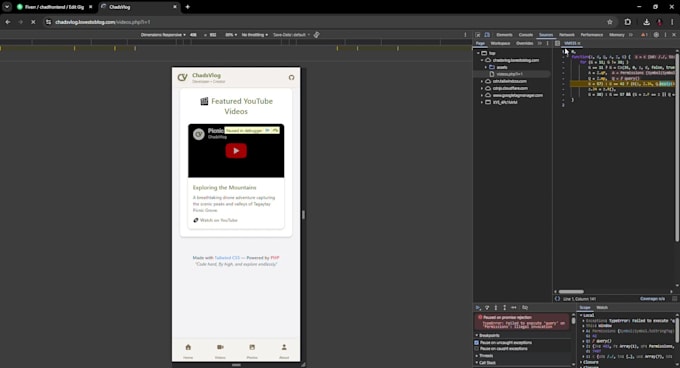Toggle the Sources navigator sidebar icon
Screen dimensions: 680x368
pos(557,43)
